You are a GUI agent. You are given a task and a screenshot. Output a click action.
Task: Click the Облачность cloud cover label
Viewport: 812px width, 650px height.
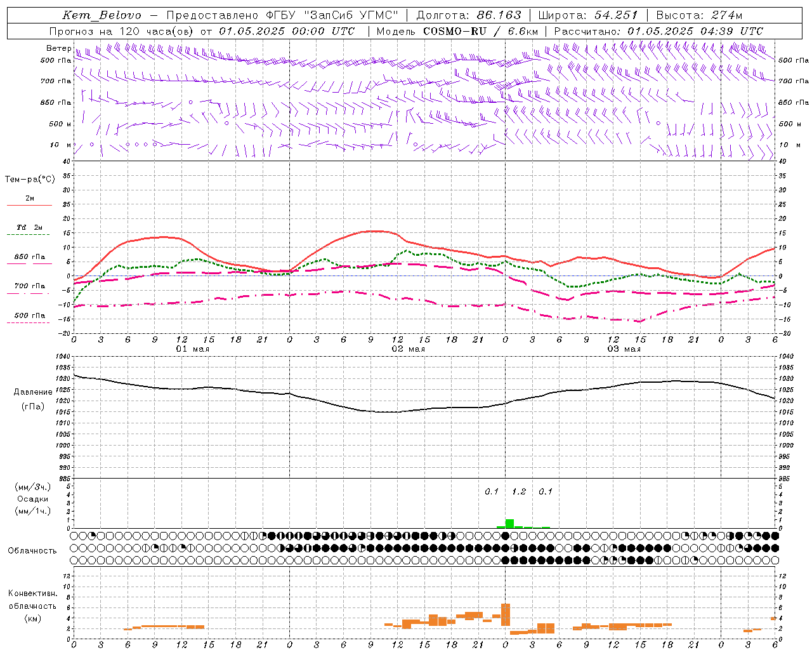32,550
